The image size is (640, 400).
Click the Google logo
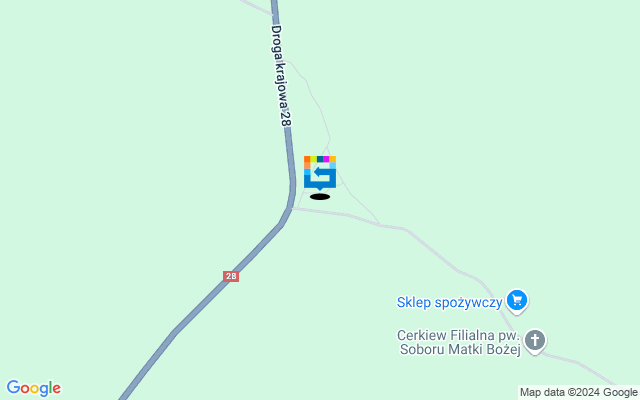tap(33, 388)
